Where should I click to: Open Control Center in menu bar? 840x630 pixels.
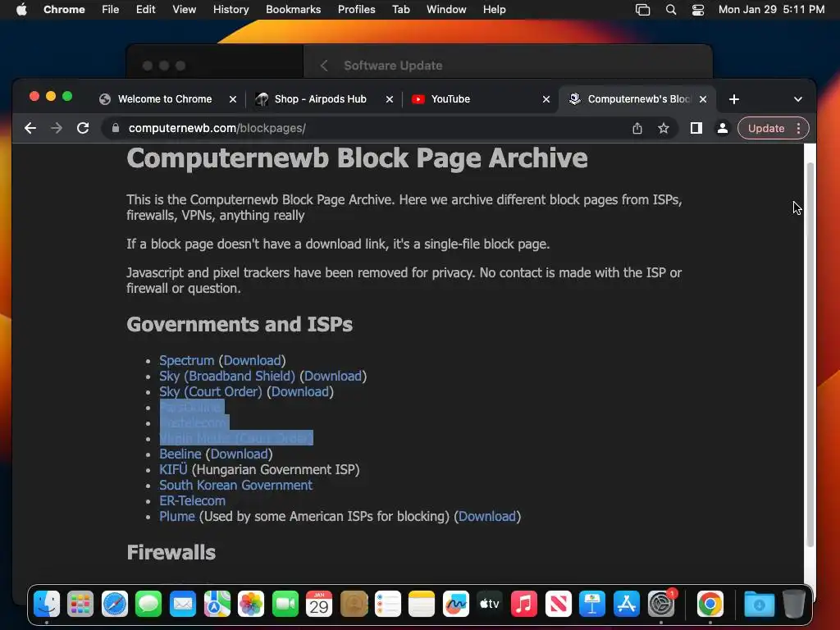tap(697, 10)
